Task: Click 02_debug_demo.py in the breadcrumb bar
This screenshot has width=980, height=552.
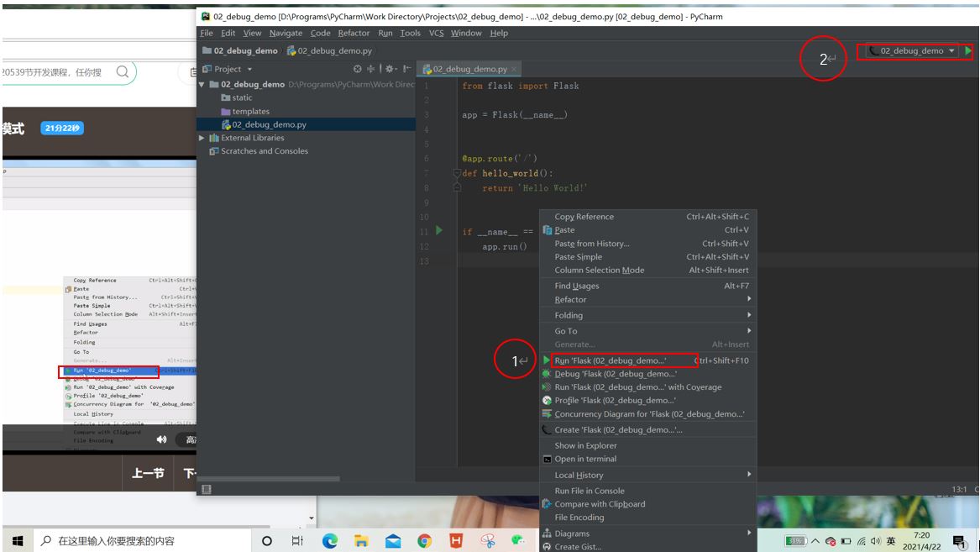Action: click(x=329, y=50)
